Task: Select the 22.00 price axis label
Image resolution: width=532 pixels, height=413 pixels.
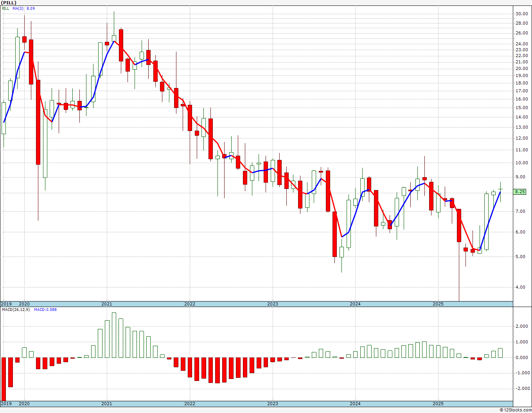Action: click(x=521, y=56)
